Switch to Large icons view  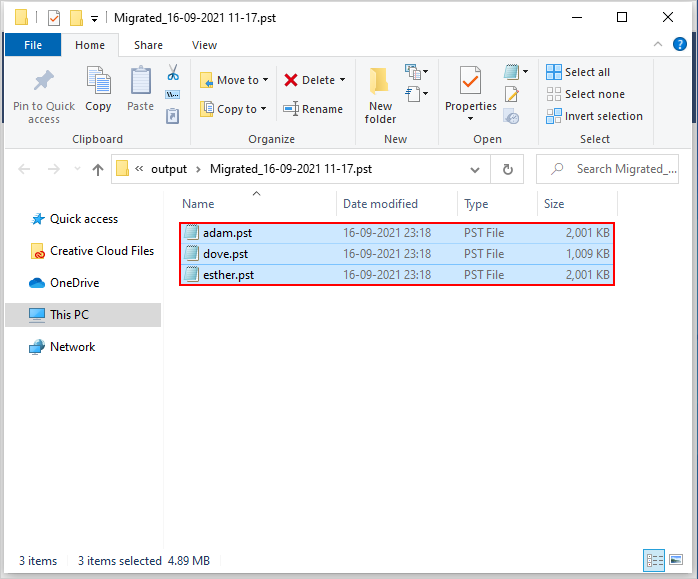point(676,560)
